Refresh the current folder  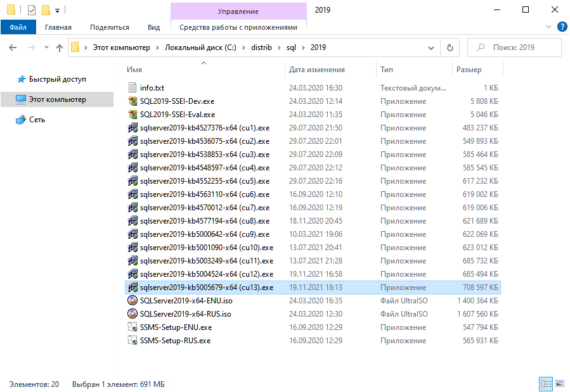[x=450, y=47]
